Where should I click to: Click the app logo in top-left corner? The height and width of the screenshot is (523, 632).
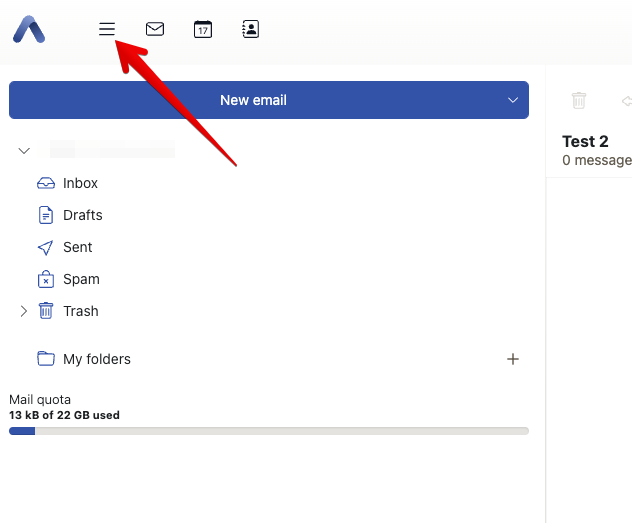(29, 30)
